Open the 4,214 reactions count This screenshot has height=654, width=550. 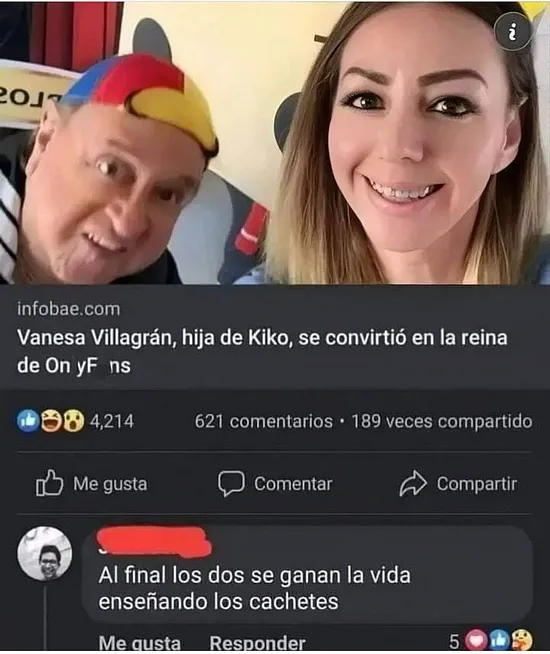pos(112,421)
